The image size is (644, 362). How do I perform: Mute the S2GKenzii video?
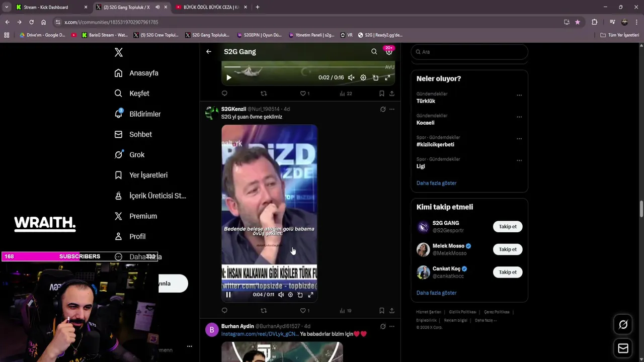point(281,295)
